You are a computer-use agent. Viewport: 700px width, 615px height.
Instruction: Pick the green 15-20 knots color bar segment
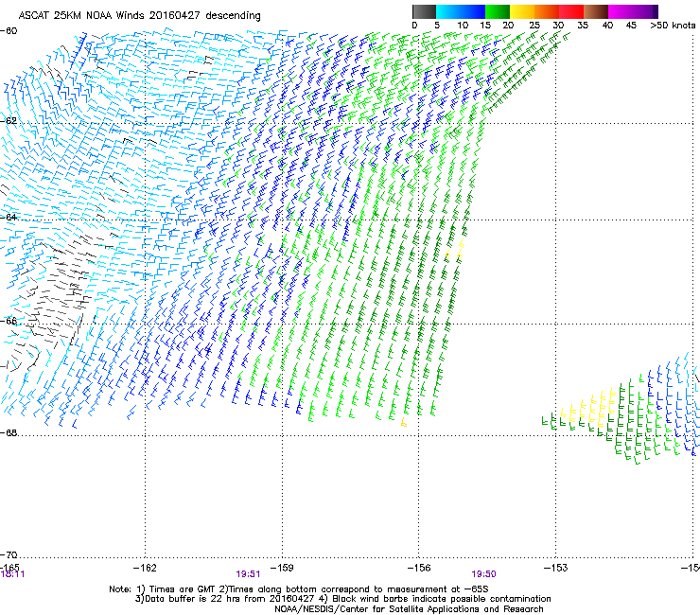pos(498,11)
